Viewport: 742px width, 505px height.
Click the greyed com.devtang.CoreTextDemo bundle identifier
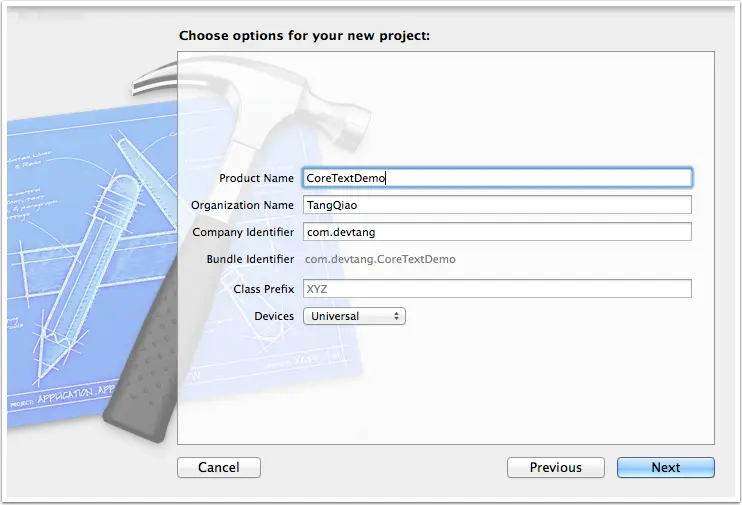(380, 259)
